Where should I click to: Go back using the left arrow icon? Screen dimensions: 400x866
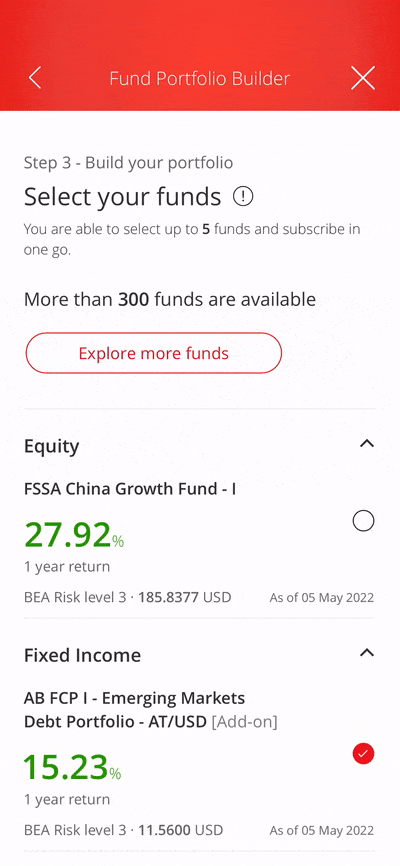(35, 78)
